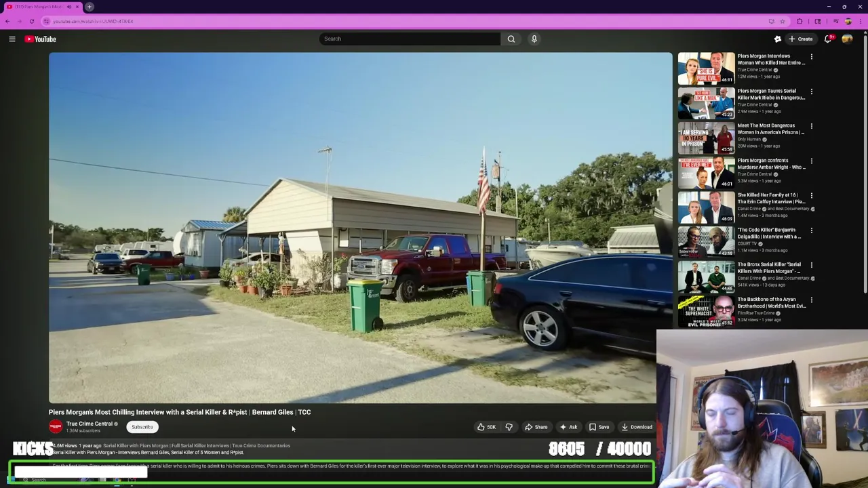Open 'FilmRise True Crime' channel name
The height and width of the screenshot is (488, 868).
click(755, 313)
